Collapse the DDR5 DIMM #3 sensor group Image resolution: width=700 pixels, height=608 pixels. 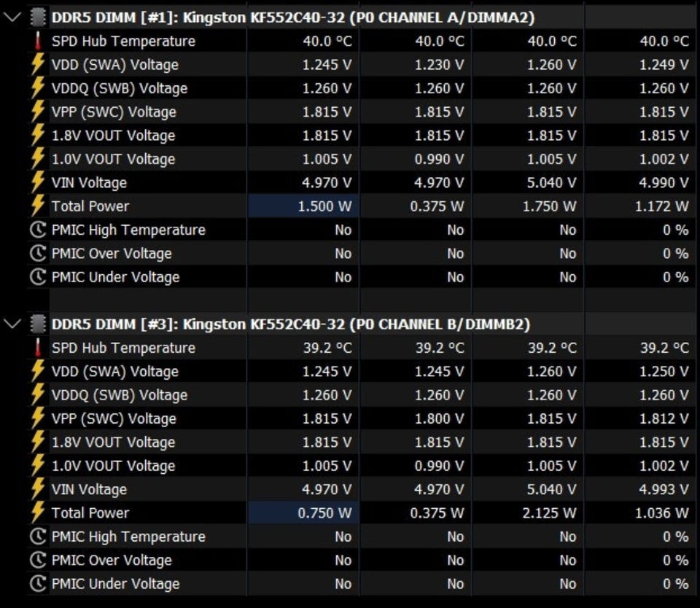(12, 324)
